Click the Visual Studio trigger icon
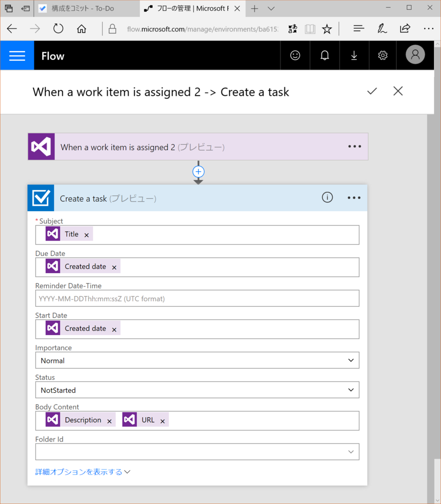The image size is (441, 504). coord(41,147)
